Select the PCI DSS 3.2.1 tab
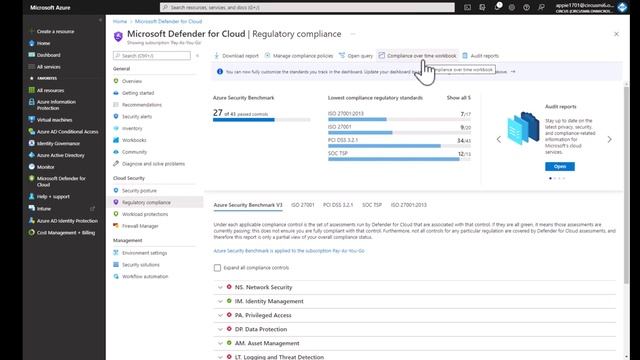The image size is (640, 360). 338,205
